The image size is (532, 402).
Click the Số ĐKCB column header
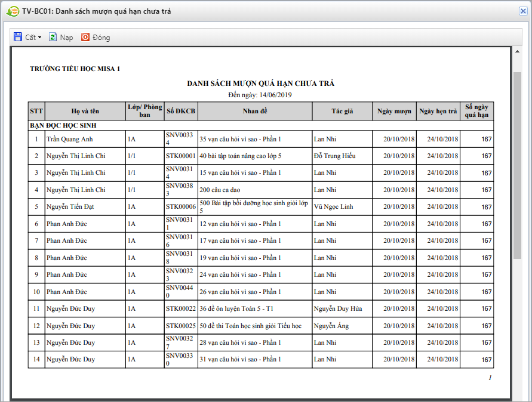(181, 111)
